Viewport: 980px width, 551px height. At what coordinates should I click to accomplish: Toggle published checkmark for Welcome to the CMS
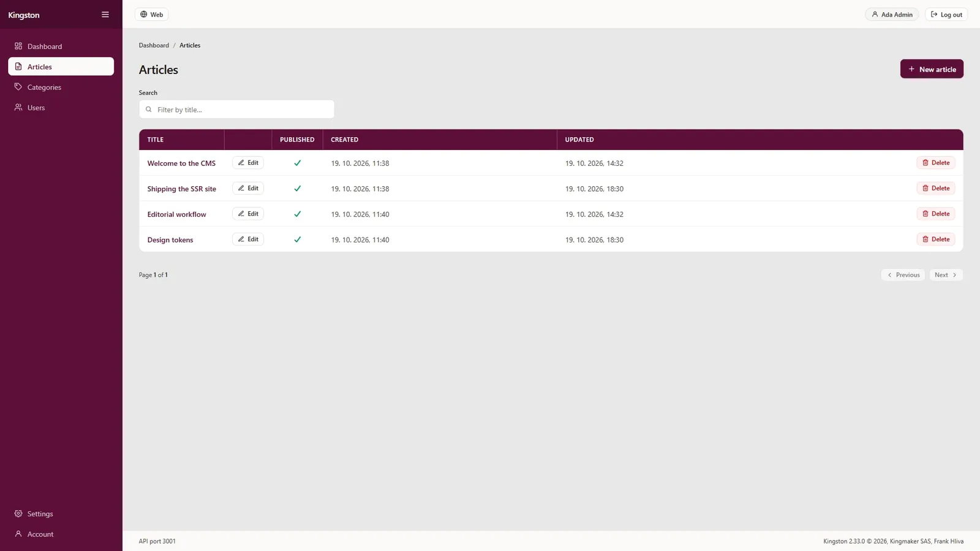click(297, 163)
